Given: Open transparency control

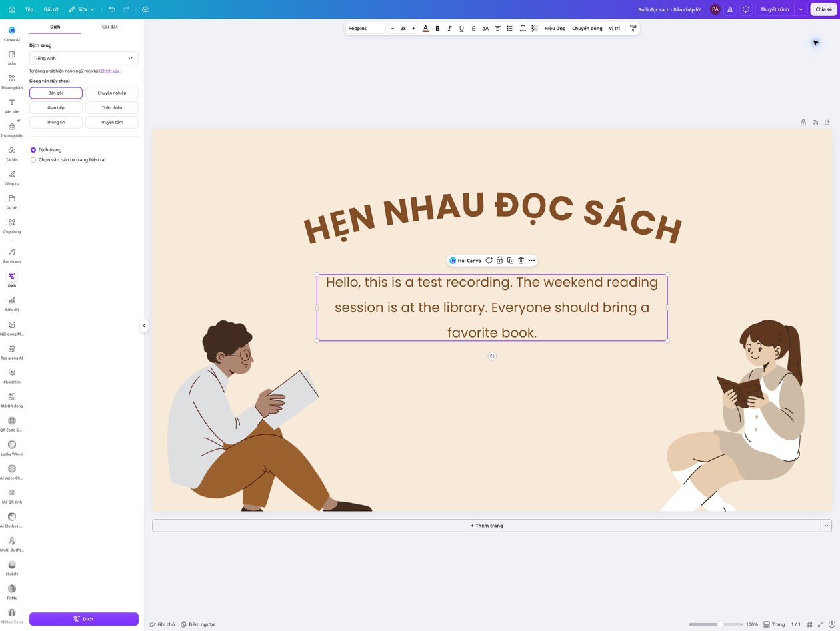Looking at the screenshot, I should [535, 29].
